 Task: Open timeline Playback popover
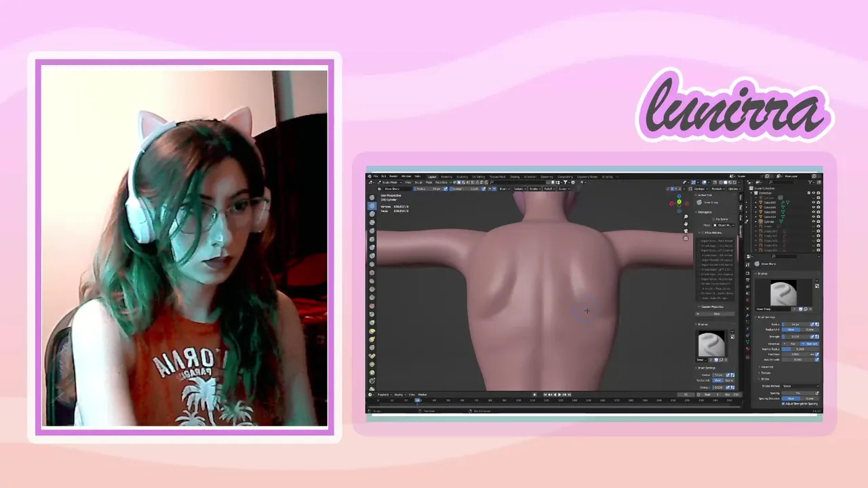click(383, 394)
